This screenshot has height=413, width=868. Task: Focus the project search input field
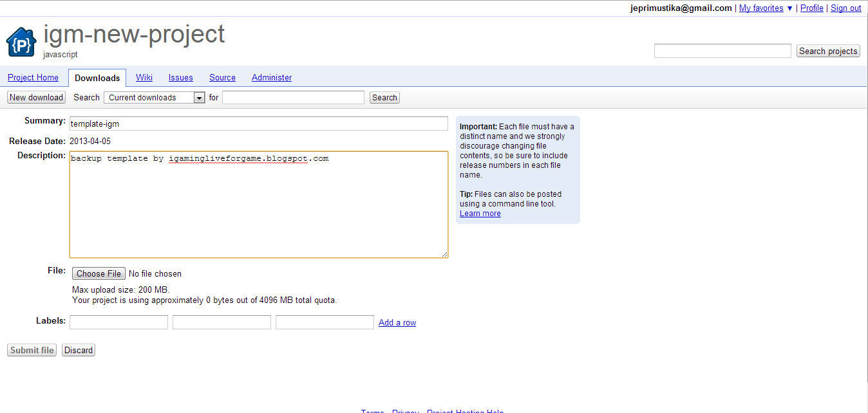tap(722, 51)
